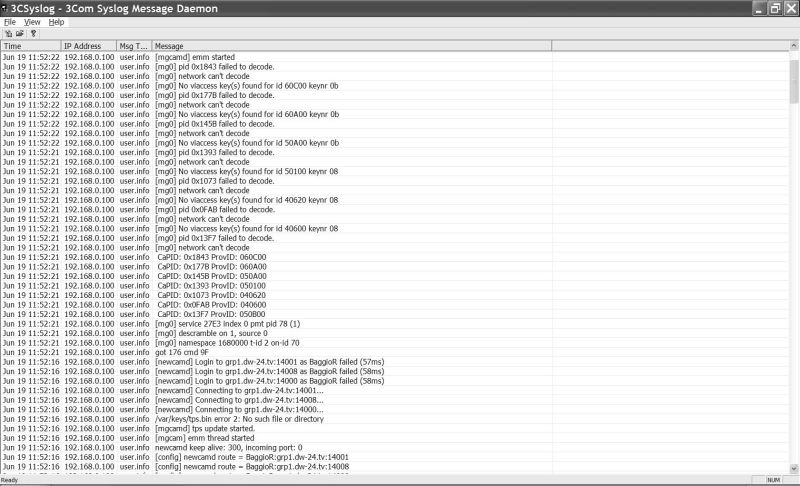Select the 'pid 0x177B failed to decode' message
This screenshot has width=800, height=486.
(x=214, y=95)
